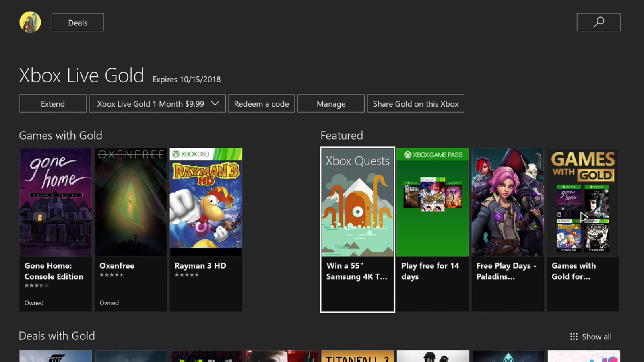This screenshot has width=644, height=362.
Task: Play the Games with Gold video tile
Action: [x=583, y=230]
